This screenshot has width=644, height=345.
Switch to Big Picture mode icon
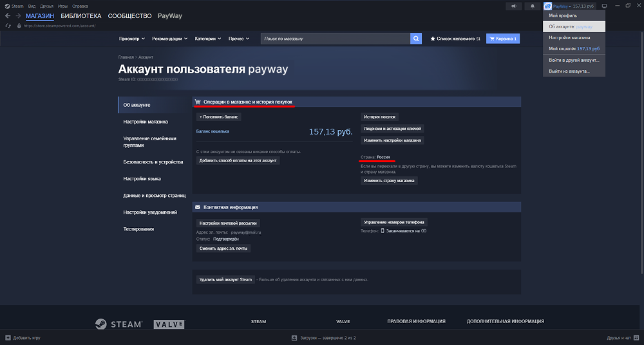(x=604, y=6)
